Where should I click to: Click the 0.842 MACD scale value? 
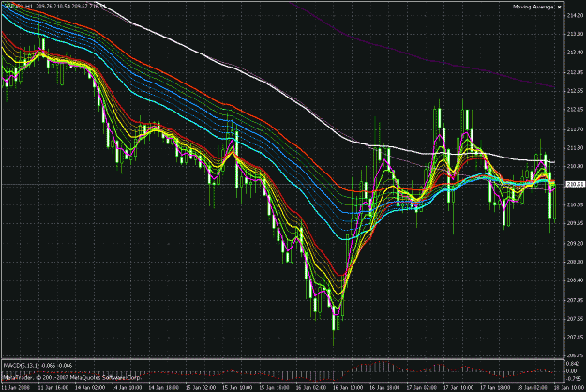[x=574, y=364]
